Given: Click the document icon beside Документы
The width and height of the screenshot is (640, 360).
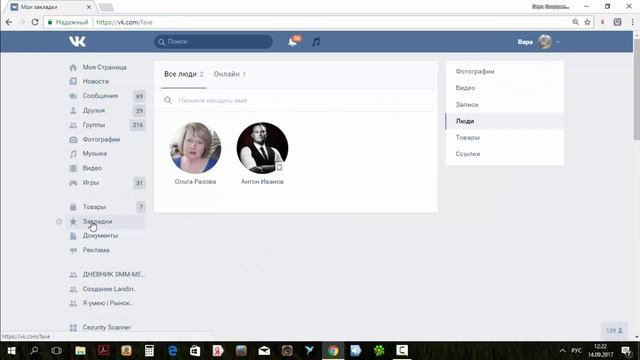Looking at the screenshot, I should pos(73,236).
